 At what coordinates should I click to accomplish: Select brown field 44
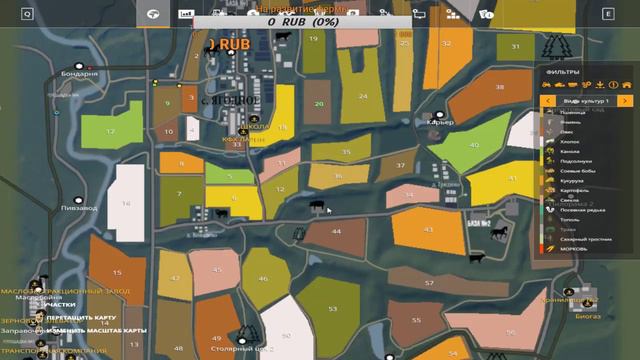click(x=336, y=236)
